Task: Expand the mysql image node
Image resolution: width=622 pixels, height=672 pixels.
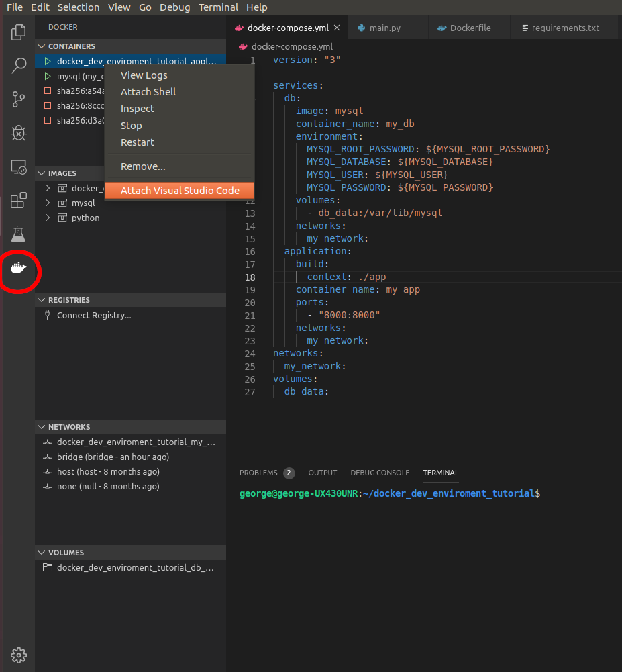Action: (x=48, y=203)
